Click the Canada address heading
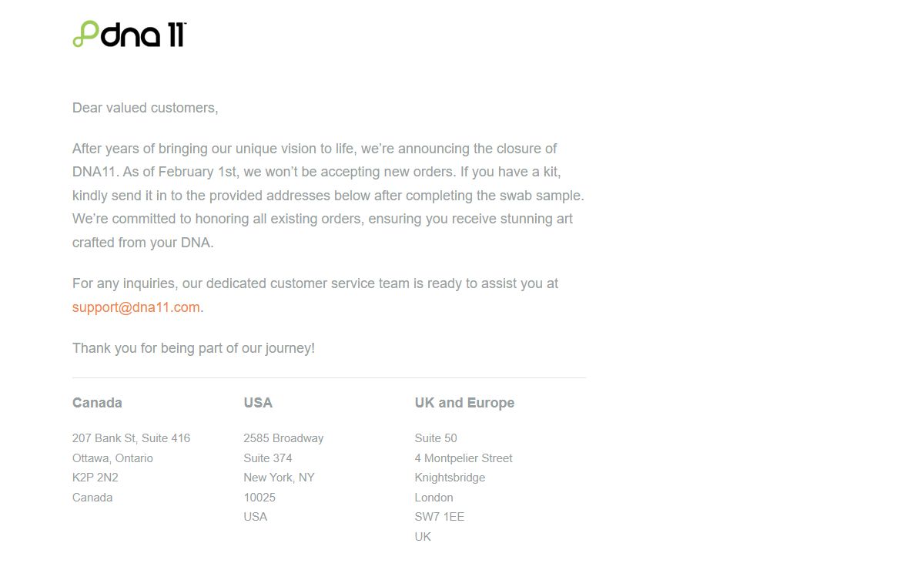 coord(97,403)
